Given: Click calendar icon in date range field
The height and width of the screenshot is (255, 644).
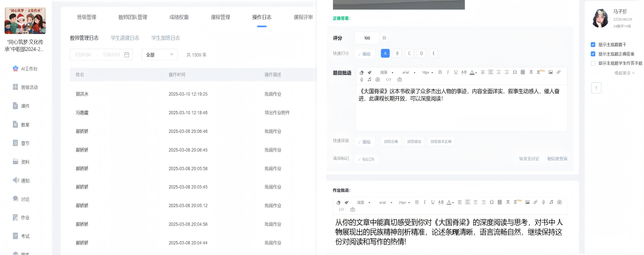Looking at the screenshot, I should point(127,55).
